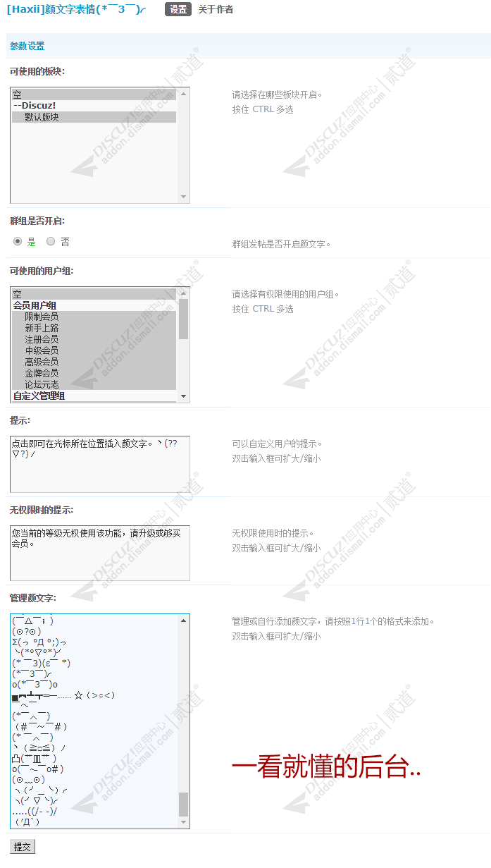Select 默认版块 in the 板块 list
The height and width of the screenshot is (868, 491).
click(94, 117)
